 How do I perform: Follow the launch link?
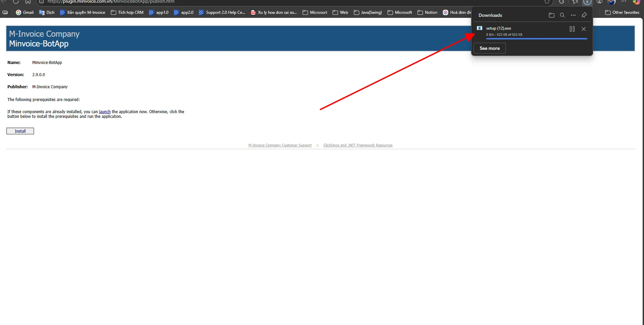104,112
